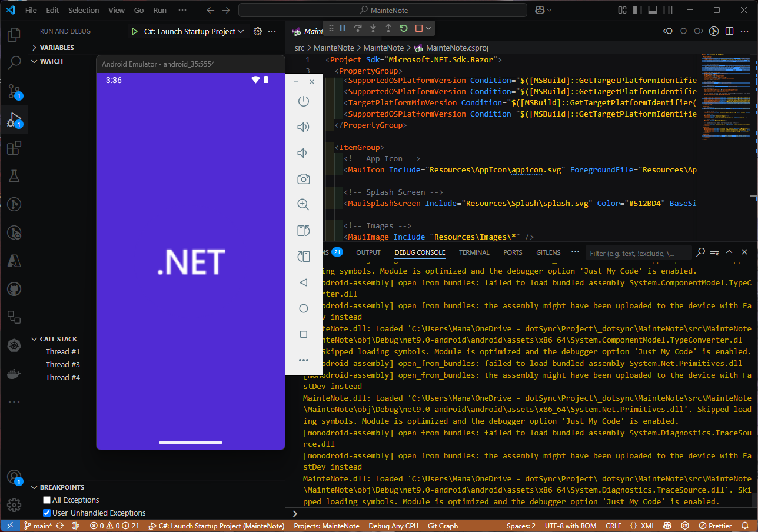Open the Kubernetes view in activity bar
The height and width of the screenshot is (532, 758).
click(14, 345)
